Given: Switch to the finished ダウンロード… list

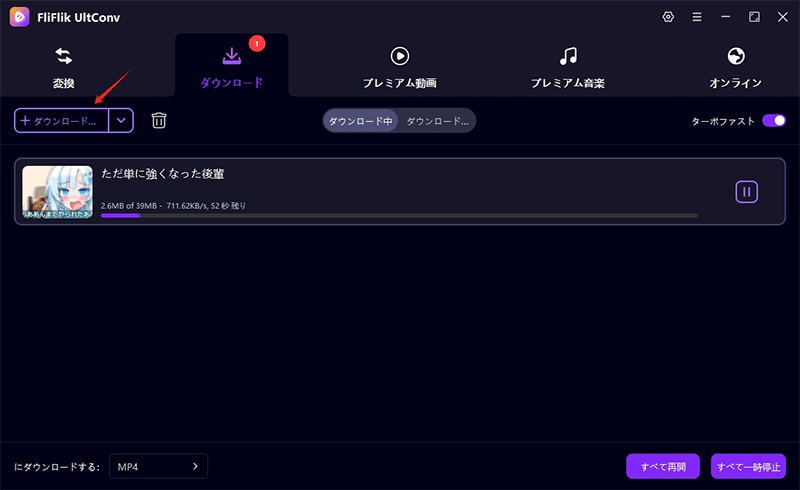Looking at the screenshot, I should pyautogui.click(x=437, y=120).
